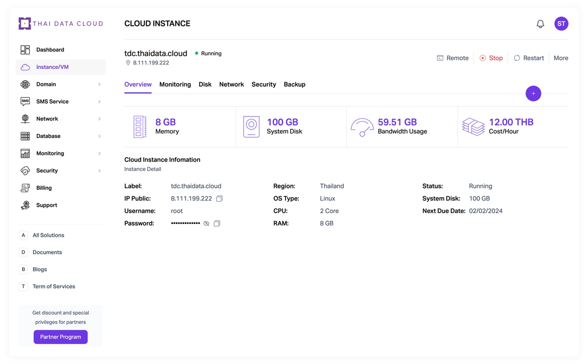The height and width of the screenshot is (364, 588).
Task: Click the Username value root
Action: [x=176, y=211]
